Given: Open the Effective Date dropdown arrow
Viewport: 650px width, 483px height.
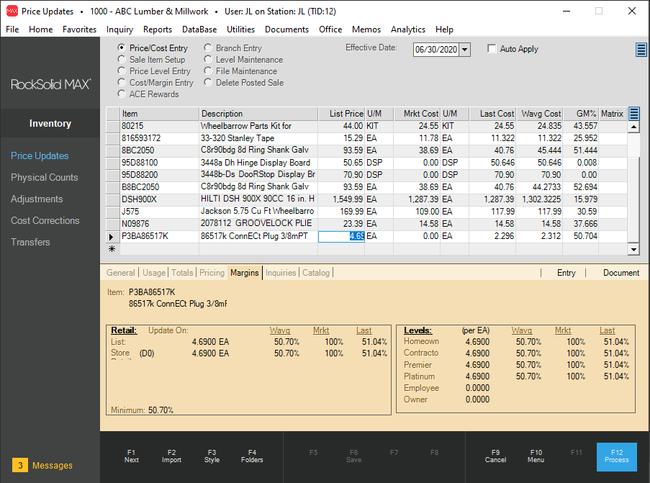Looking at the screenshot, I should click(465, 50).
